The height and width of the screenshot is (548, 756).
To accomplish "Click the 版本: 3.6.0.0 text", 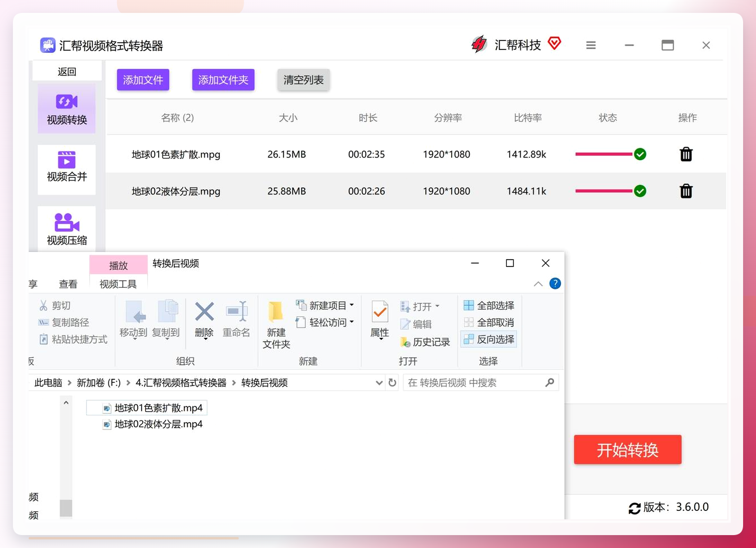I will 676,507.
